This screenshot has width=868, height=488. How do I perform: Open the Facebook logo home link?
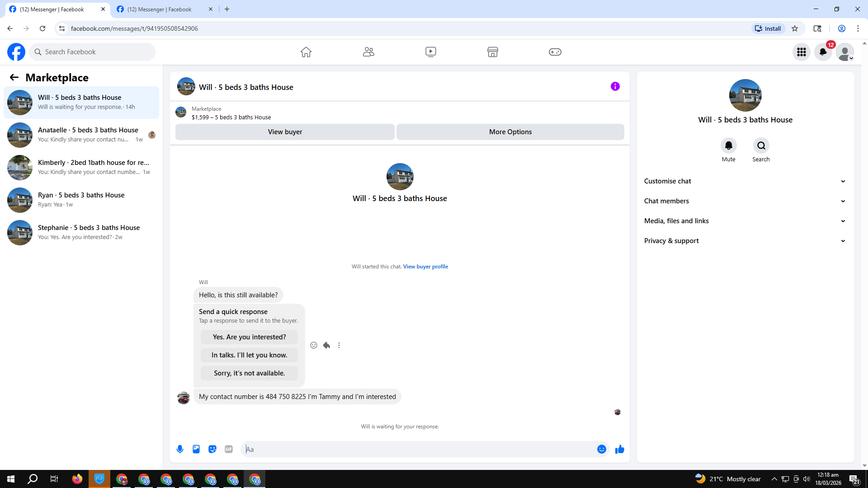[x=16, y=52]
